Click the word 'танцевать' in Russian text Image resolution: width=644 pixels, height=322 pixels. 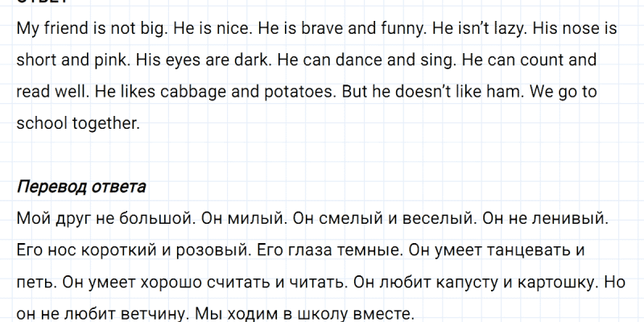click(x=519, y=250)
